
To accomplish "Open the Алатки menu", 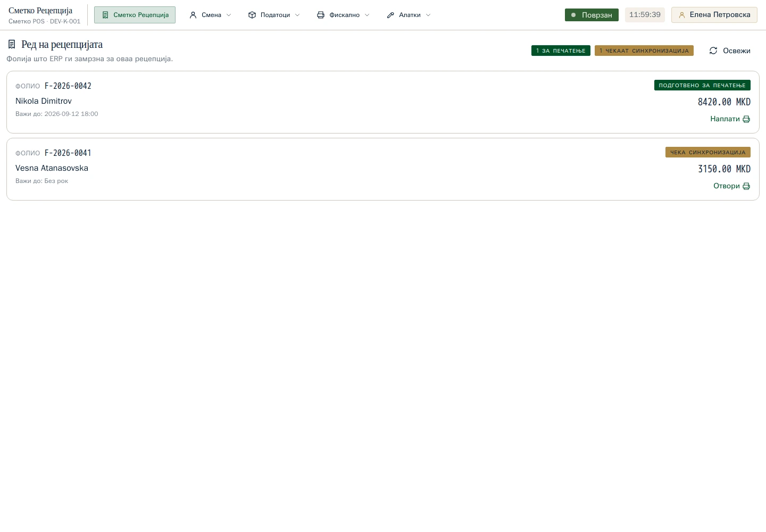I will pos(409,15).
